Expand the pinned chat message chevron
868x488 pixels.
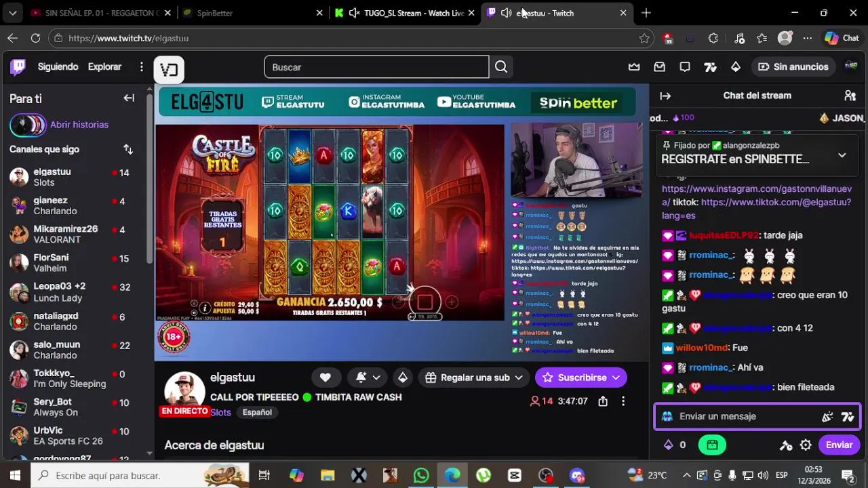842,155
